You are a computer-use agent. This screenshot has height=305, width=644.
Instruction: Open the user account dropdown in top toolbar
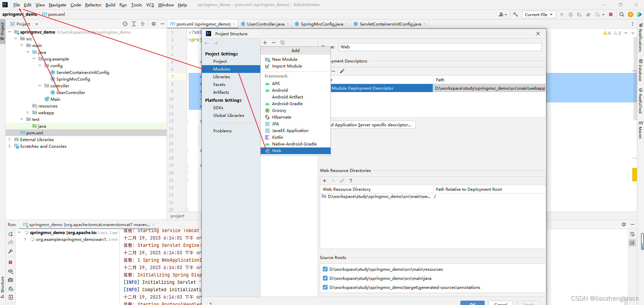click(503, 14)
